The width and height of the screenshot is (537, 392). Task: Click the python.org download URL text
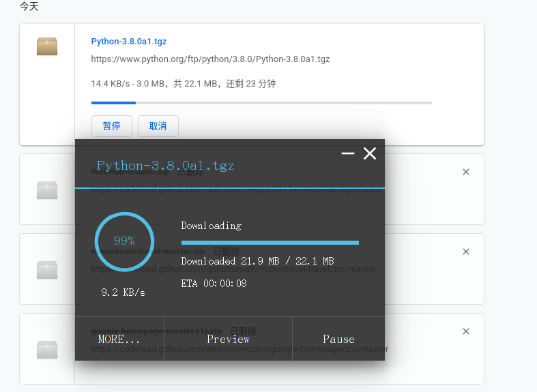(210, 59)
